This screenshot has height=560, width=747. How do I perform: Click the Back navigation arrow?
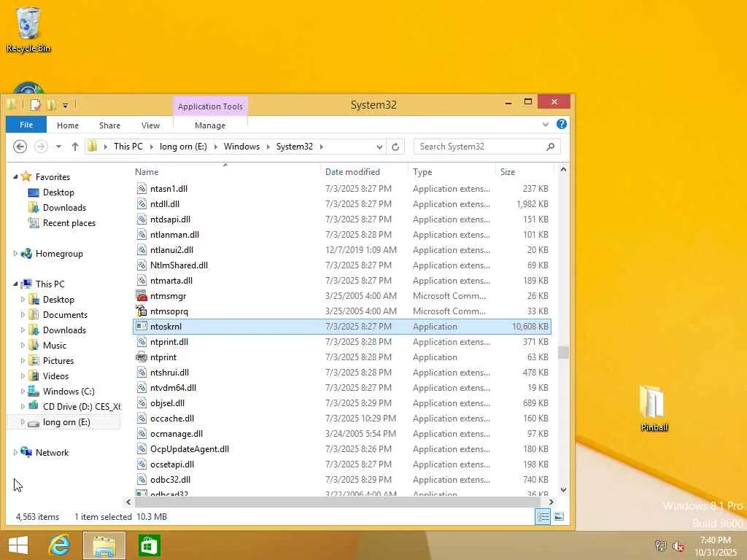click(x=20, y=147)
